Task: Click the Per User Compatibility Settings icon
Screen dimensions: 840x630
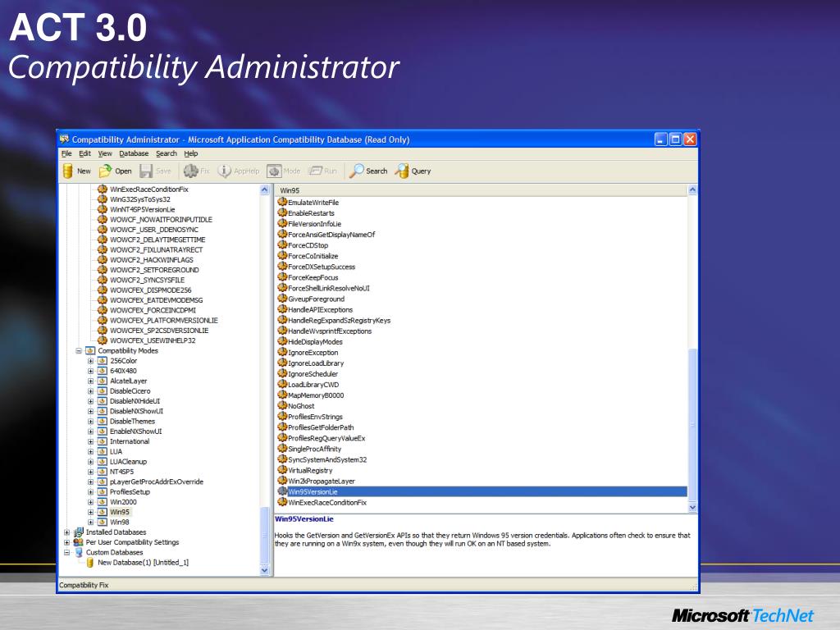Action: (x=79, y=542)
